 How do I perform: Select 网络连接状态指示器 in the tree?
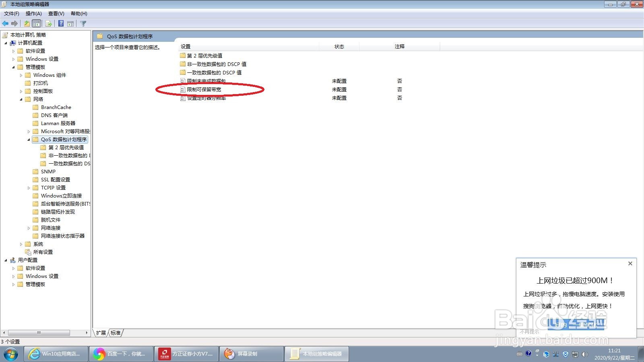coord(63,236)
